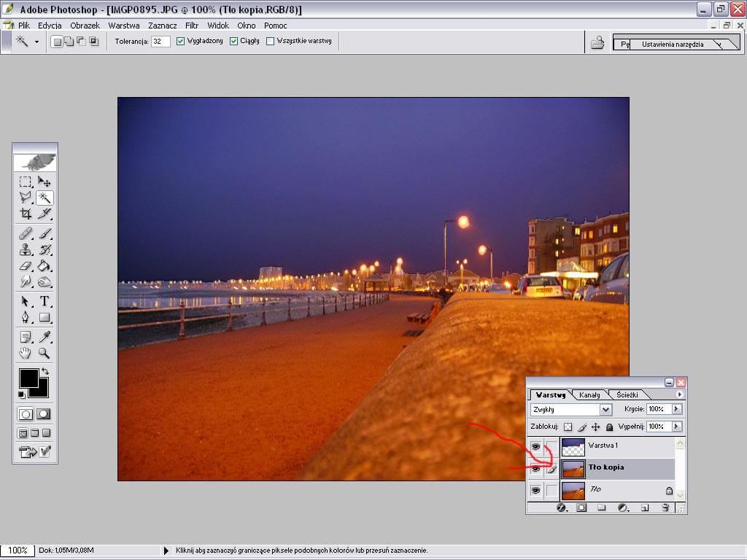Viewport: 747px width, 560px height.
Task: Open the Zwykły blending mode dropdown
Action: click(x=605, y=410)
